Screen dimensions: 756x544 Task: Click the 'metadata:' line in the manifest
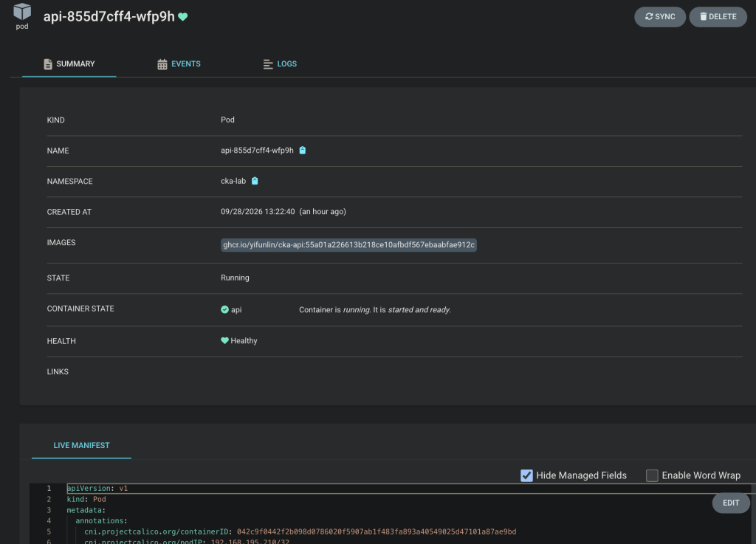pos(86,510)
